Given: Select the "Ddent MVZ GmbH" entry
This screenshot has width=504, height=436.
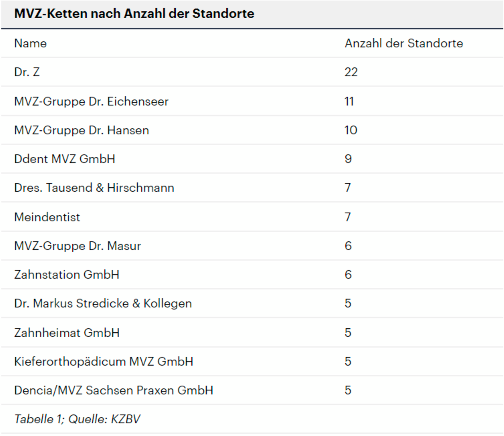Looking at the screenshot, I should pos(65,159).
